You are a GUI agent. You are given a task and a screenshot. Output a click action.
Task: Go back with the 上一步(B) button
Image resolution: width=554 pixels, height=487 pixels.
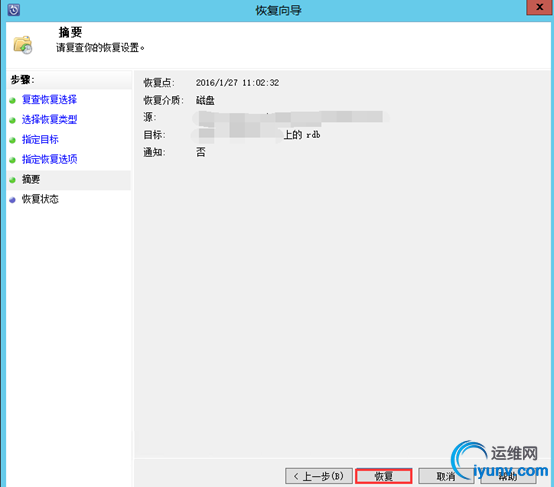(x=319, y=476)
